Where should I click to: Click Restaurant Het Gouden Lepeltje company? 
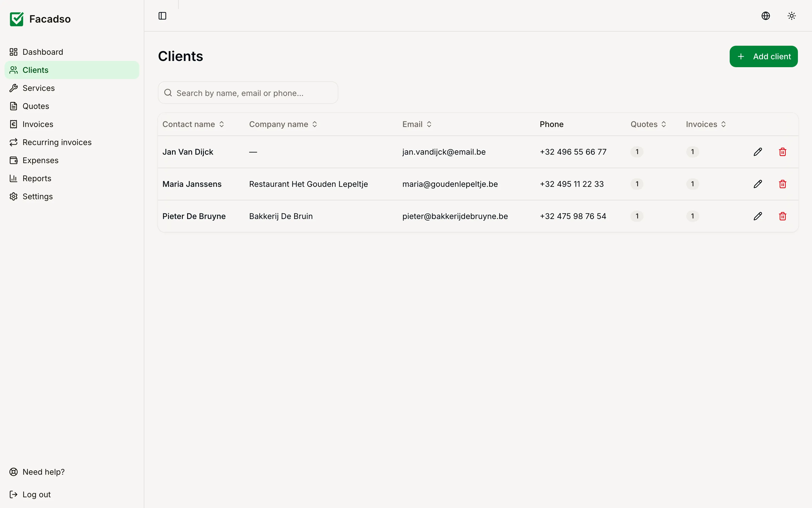click(x=308, y=184)
